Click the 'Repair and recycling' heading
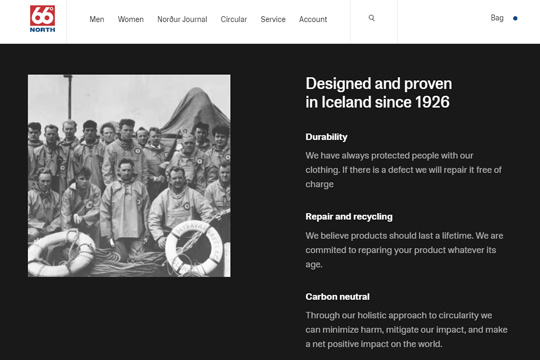The image size is (540, 360). click(349, 217)
